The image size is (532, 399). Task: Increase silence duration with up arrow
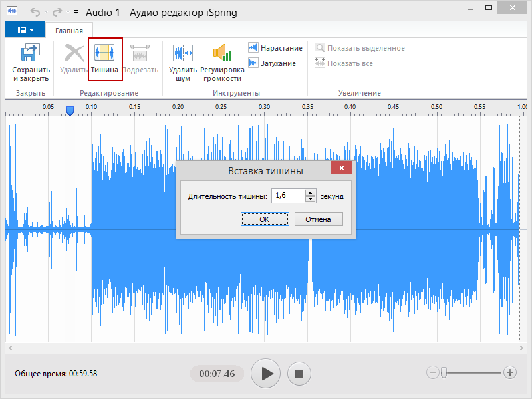click(x=310, y=192)
